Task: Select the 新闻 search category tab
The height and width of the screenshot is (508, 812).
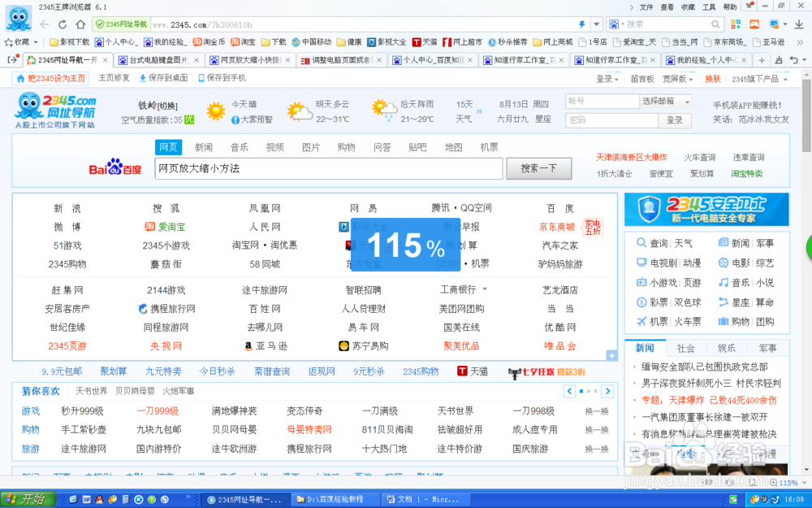Action: point(204,147)
